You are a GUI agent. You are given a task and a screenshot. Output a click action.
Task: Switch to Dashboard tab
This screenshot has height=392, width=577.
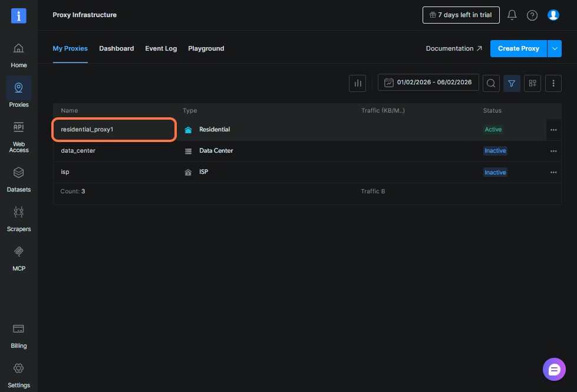[116, 48]
